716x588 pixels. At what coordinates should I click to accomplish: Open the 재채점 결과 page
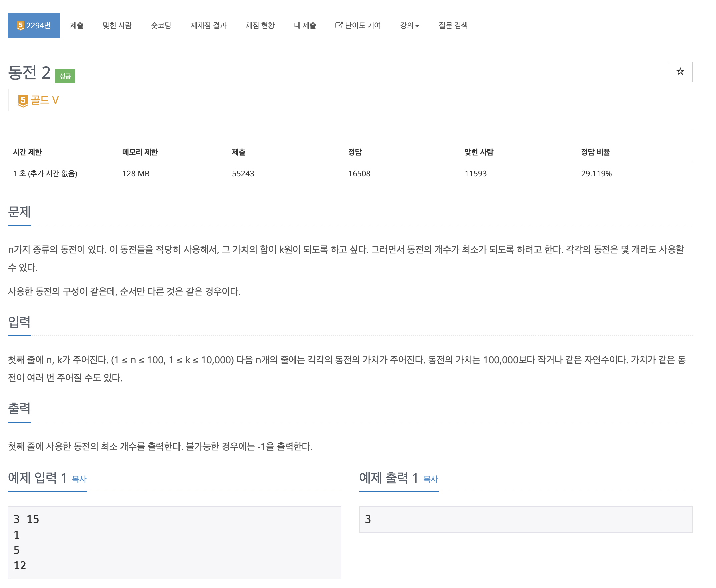click(x=209, y=25)
